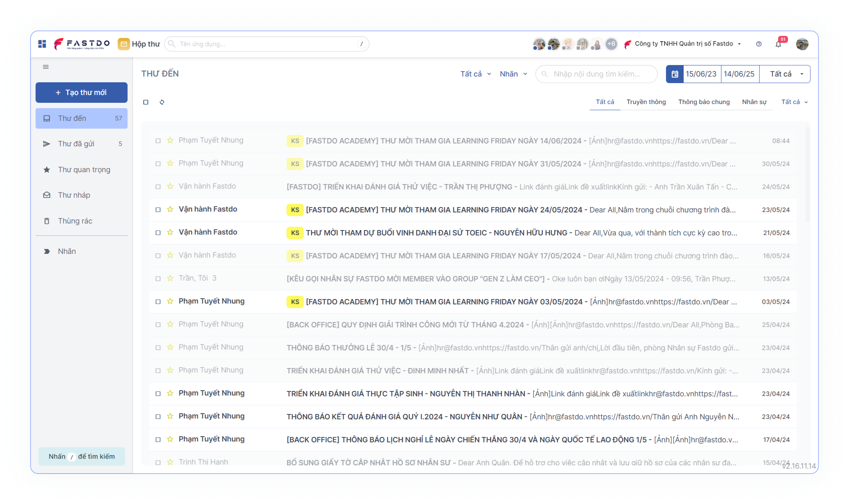Star the 24/05/2024 Learning Friday email
The width and height of the screenshot is (849, 504).
170,209
